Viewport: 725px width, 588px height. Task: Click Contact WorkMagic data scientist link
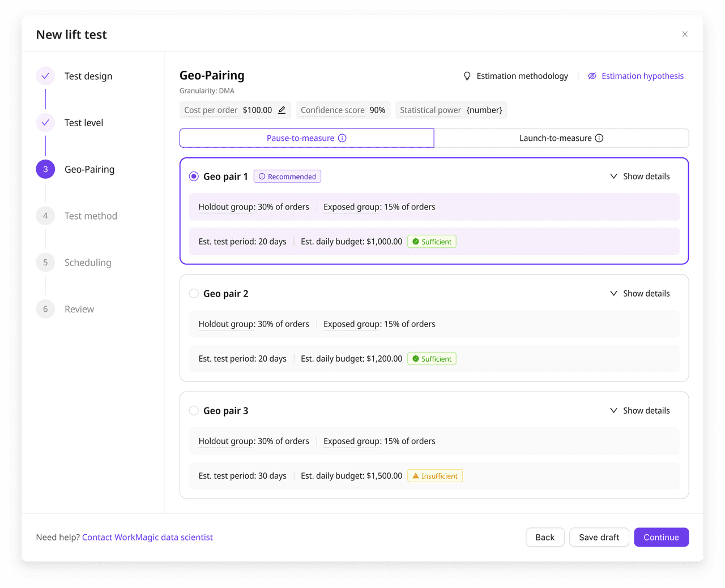pyautogui.click(x=147, y=537)
